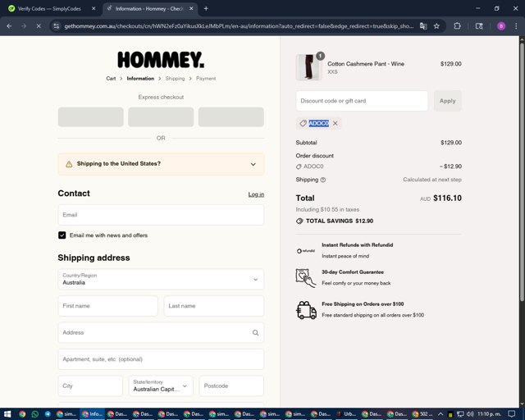Open the Chrome profile avatar

[x=501, y=25]
